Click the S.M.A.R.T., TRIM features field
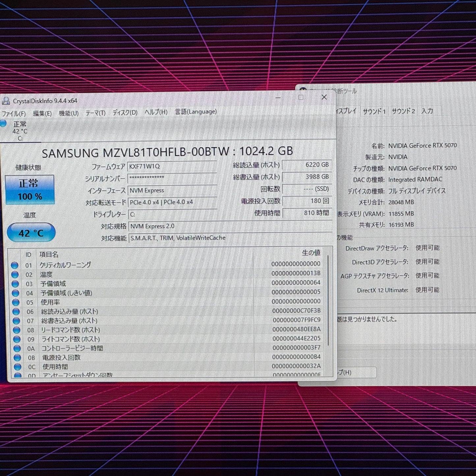The image size is (476, 476). coord(230,238)
